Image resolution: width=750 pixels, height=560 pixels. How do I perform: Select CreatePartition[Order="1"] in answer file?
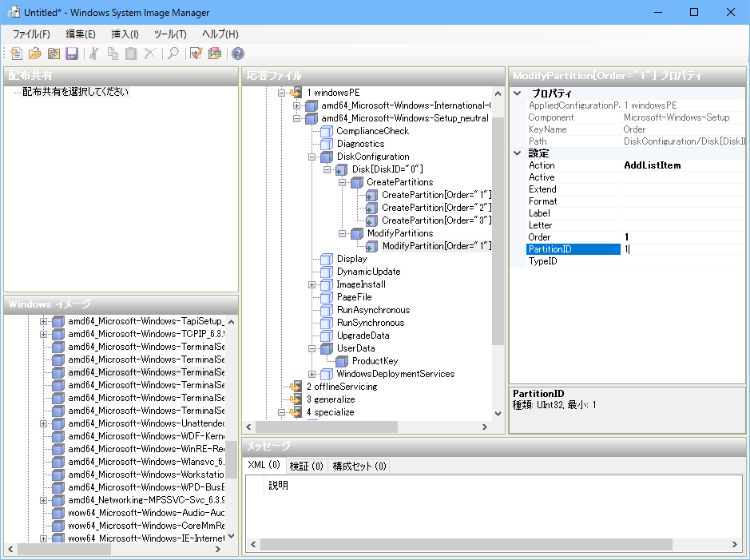436,195
